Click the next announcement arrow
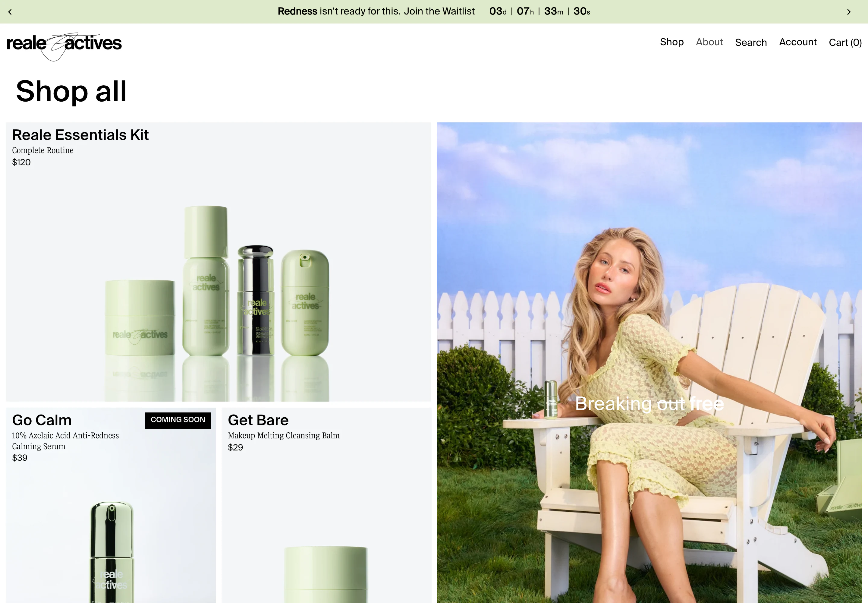 (849, 12)
